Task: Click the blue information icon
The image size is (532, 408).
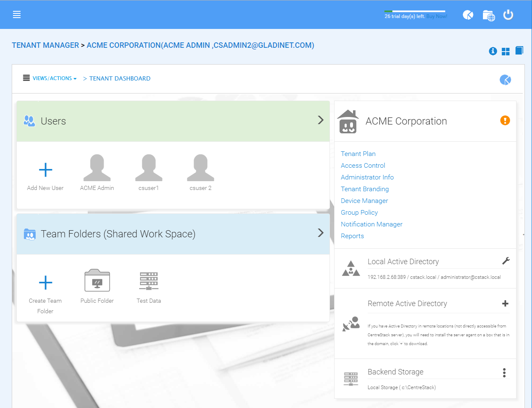Action: [493, 51]
